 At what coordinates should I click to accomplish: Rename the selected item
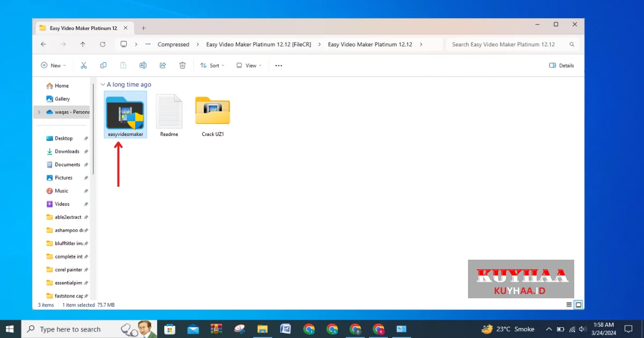coord(143,65)
